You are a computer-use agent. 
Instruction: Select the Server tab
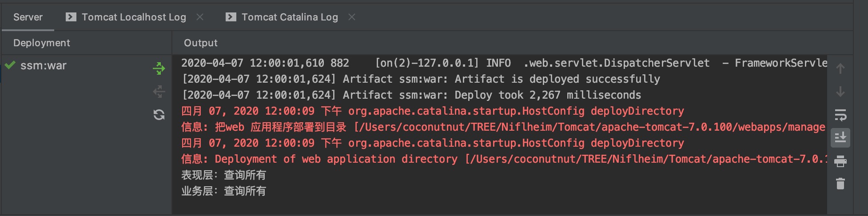point(28,17)
